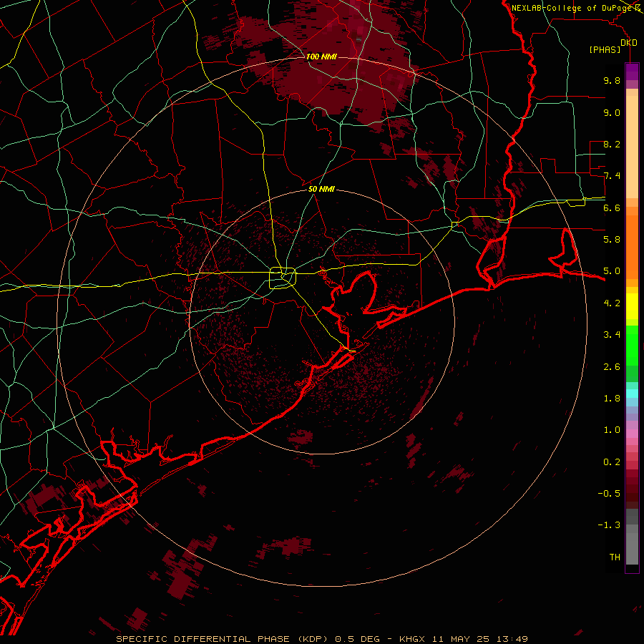This screenshot has width=644, height=644.
Task: Click the DKD label above the color scale
Action: tap(629, 43)
